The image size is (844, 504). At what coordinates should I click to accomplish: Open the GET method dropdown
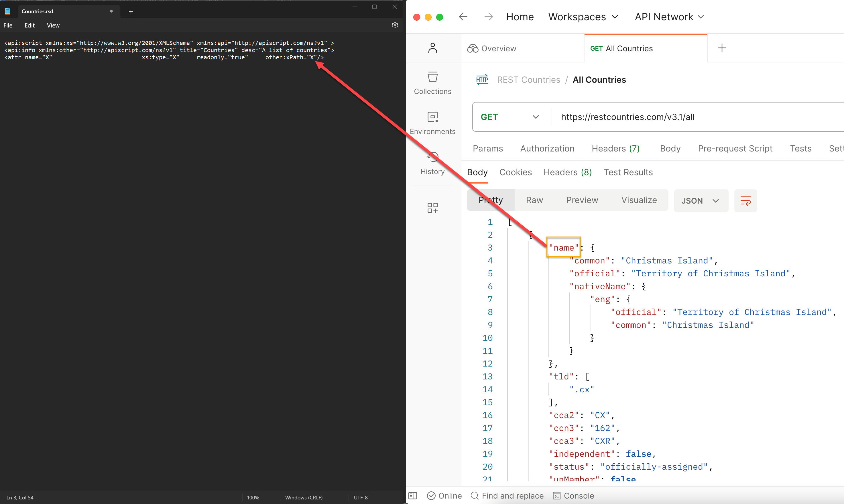(509, 117)
